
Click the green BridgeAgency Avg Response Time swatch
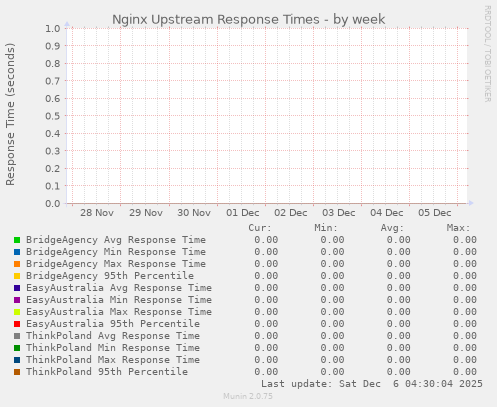17,240
